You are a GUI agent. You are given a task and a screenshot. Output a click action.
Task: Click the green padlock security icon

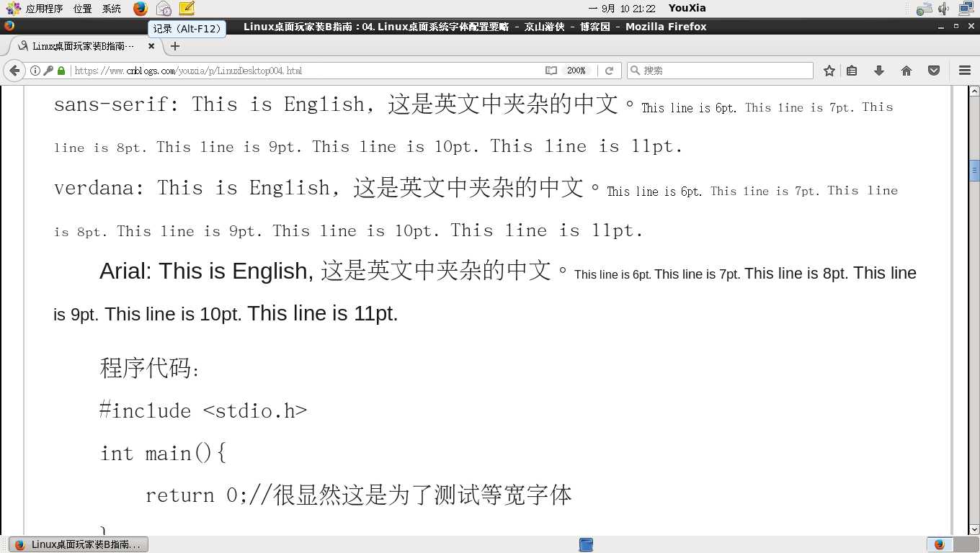pos(61,71)
